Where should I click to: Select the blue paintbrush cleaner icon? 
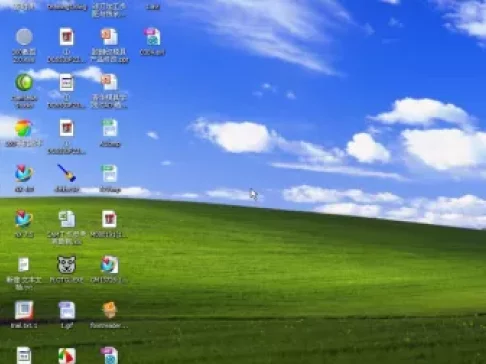coord(66,173)
